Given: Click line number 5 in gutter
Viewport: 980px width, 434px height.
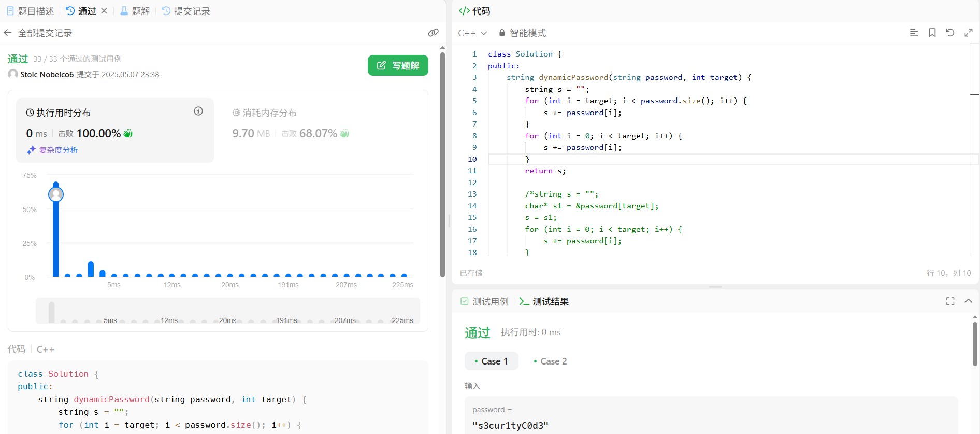Looking at the screenshot, I should pos(474,101).
